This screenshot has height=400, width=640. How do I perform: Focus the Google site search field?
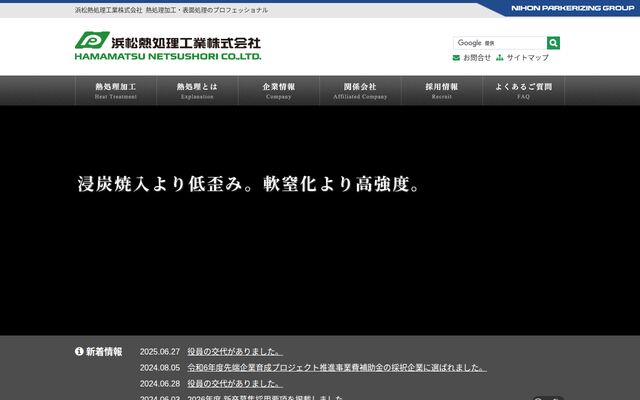500,43
